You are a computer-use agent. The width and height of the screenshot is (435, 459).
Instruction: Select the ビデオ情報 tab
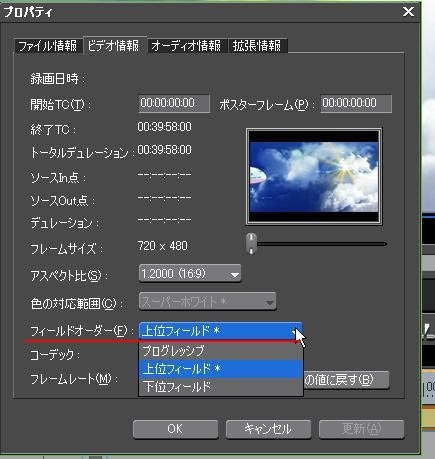pyautogui.click(x=114, y=45)
